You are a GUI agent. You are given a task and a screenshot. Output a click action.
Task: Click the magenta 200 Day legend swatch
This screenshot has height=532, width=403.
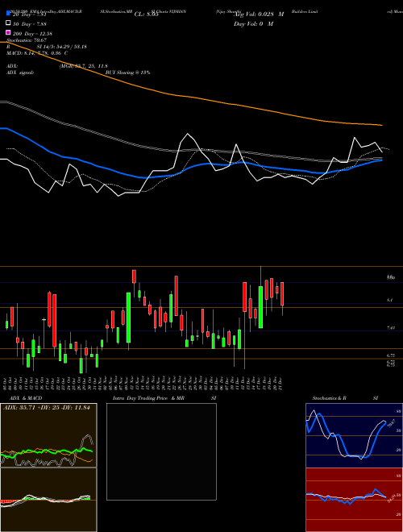coord(8,32)
